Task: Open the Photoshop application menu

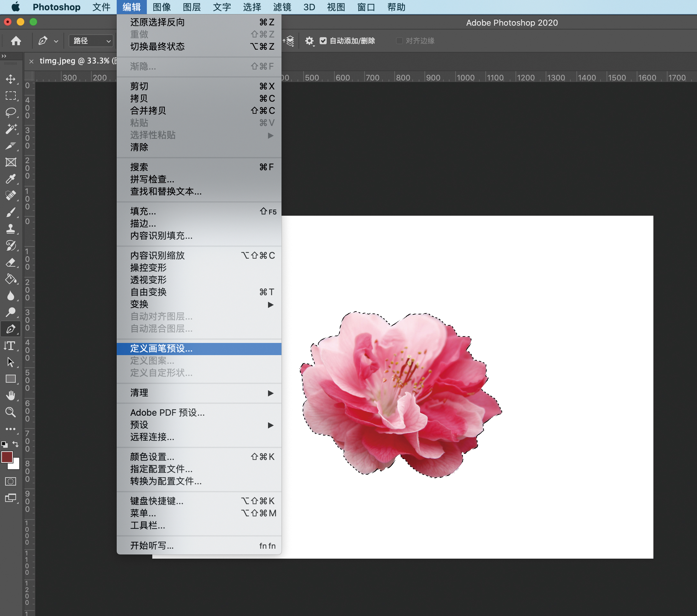Action: (57, 7)
